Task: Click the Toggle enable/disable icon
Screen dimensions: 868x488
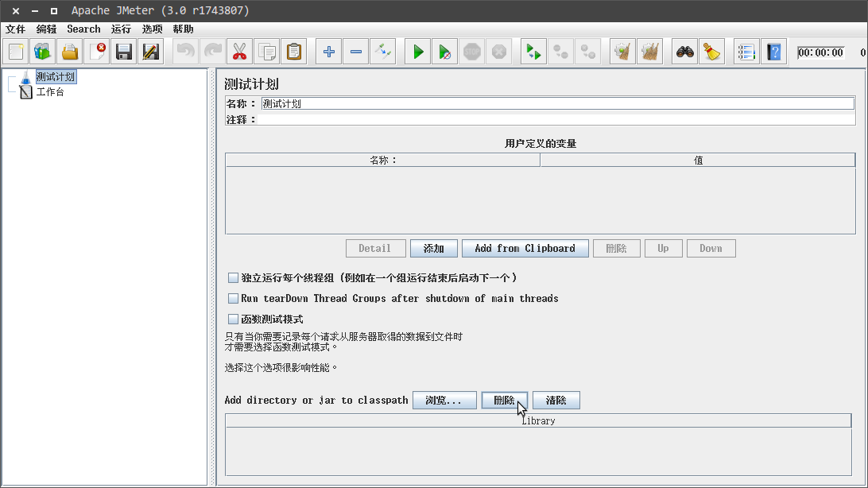Action: (x=383, y=52)
